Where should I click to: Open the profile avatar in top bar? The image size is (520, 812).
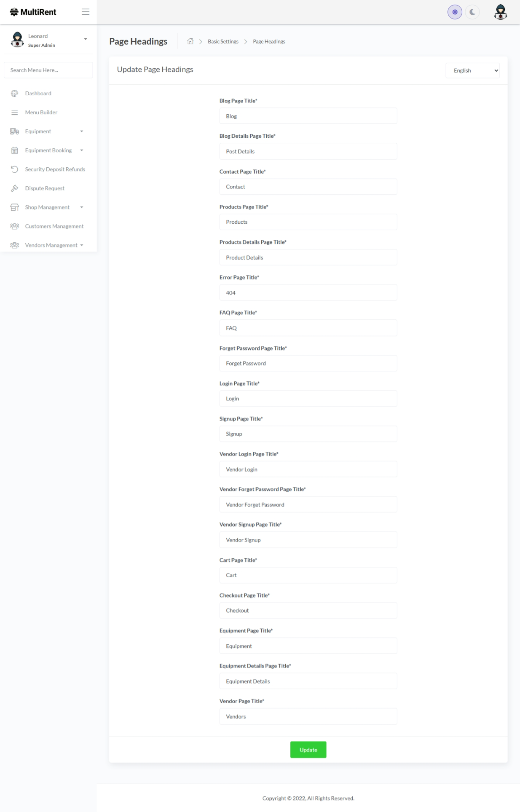pos(500,12)
